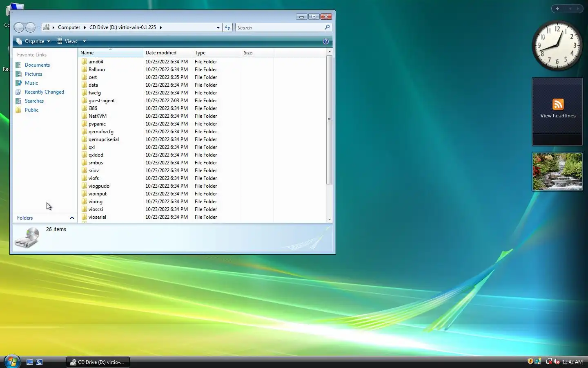Sort by the Date modified column header
The width and height of the screenshot is (588, 368).
(x=167, y=53)
